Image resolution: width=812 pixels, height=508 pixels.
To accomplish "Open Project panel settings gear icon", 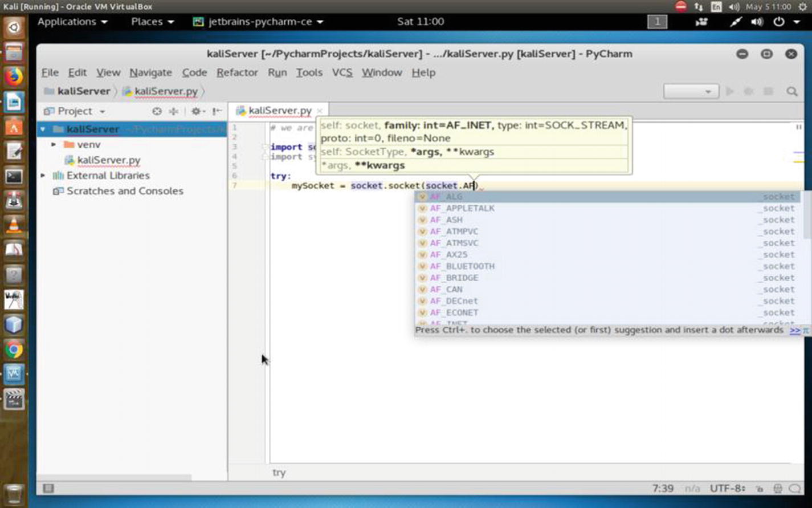I will pos(197,111).
